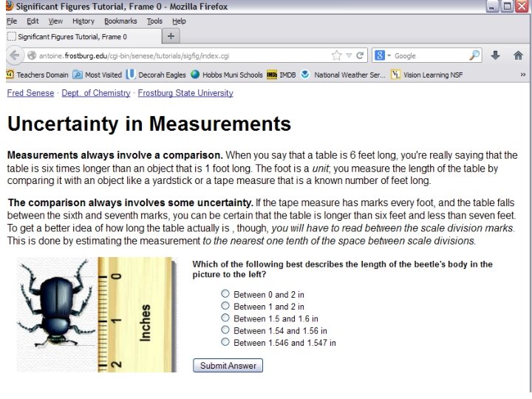Click the Teachers Domain bookmark label
This screenshot has height=399, width=532.
tap(42, 75)
